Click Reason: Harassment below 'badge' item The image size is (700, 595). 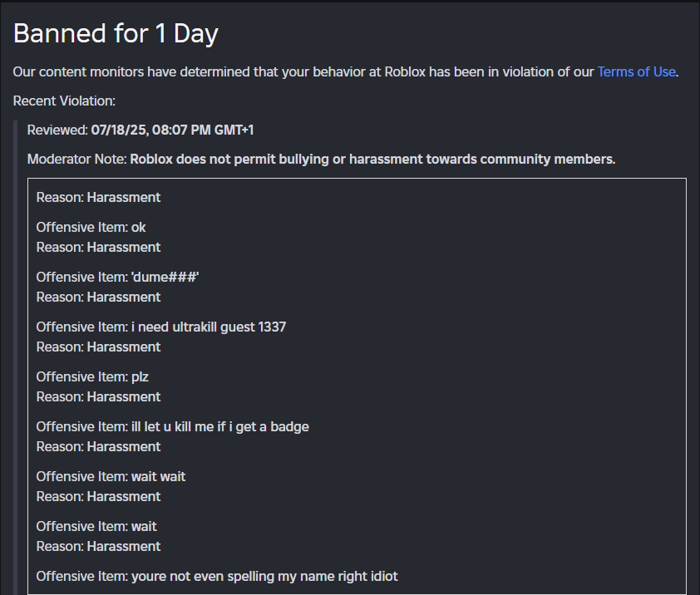pos(98,447)
